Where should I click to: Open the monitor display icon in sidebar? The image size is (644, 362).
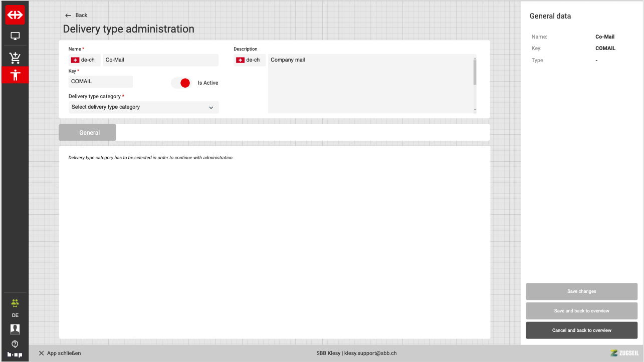pos(15,37)
